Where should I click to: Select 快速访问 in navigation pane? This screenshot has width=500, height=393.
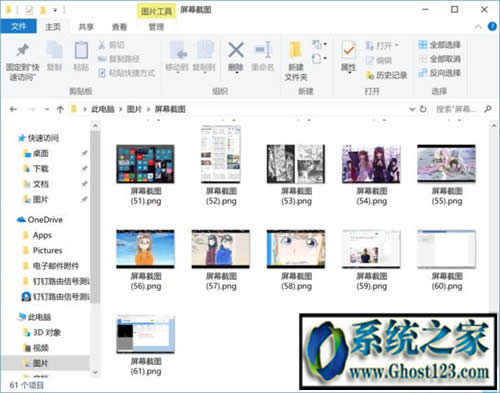[x=38, y=138]
